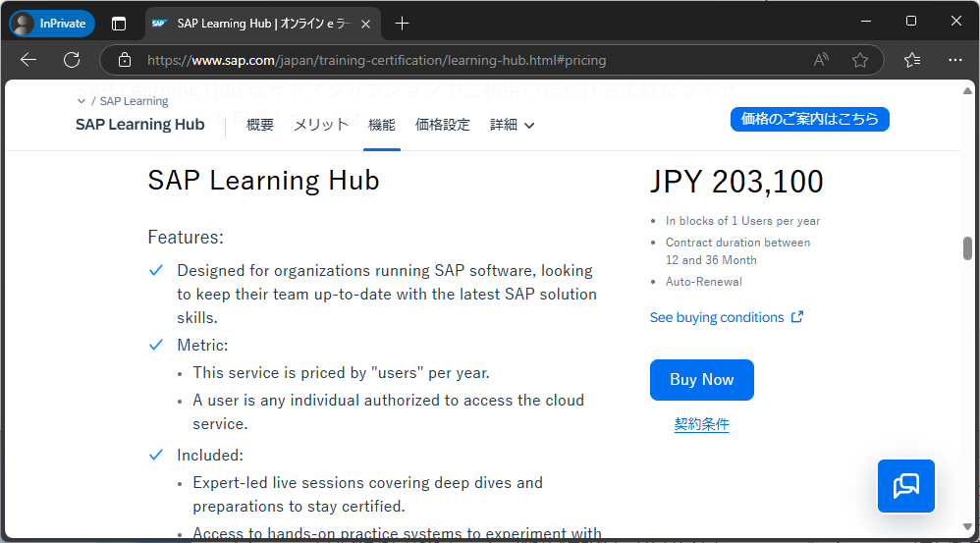This screenshot has height=543, width=980.
Task: Click the Included: list item
Action: [210, 455]
